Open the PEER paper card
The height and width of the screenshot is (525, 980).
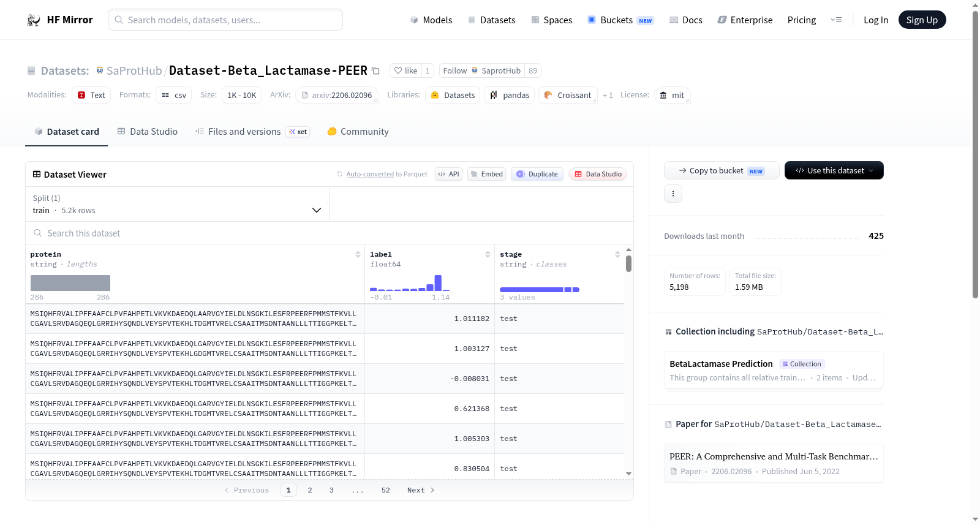(x=774, y=463)
